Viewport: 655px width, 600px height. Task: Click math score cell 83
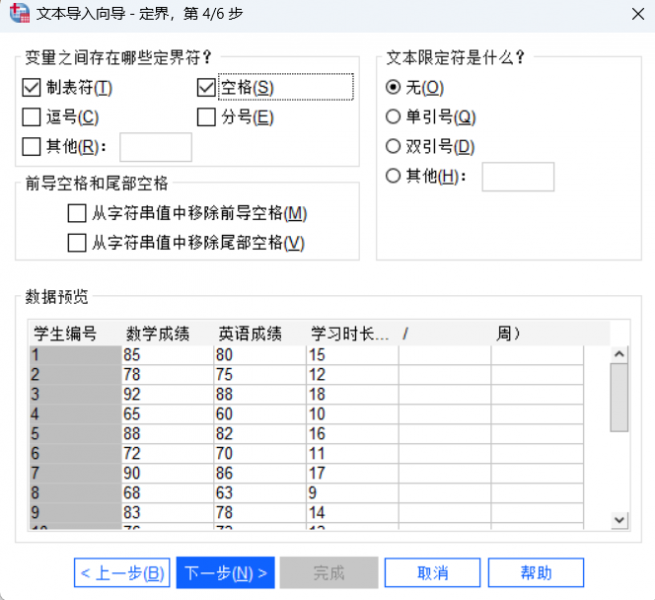click(168, 512)
